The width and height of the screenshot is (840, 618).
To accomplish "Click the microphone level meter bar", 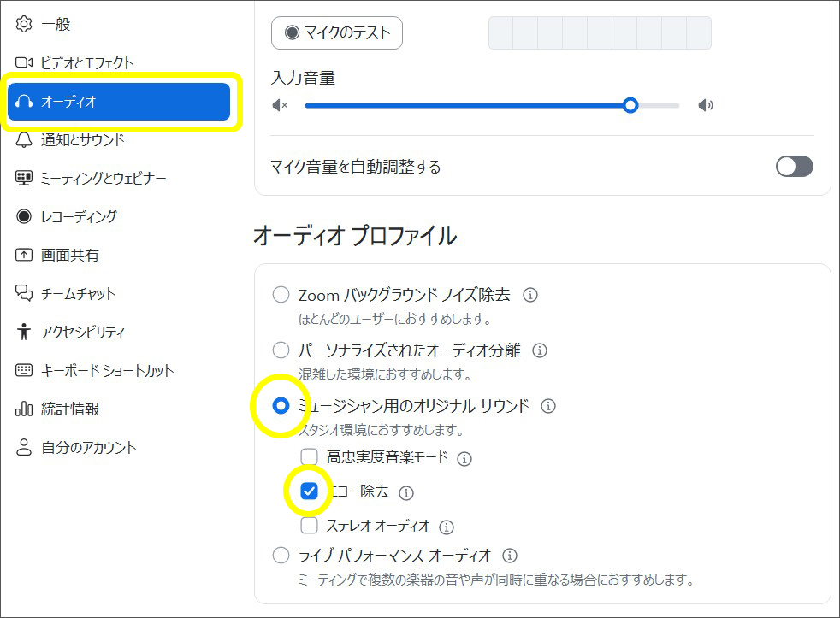I will (x=599, y=33).
